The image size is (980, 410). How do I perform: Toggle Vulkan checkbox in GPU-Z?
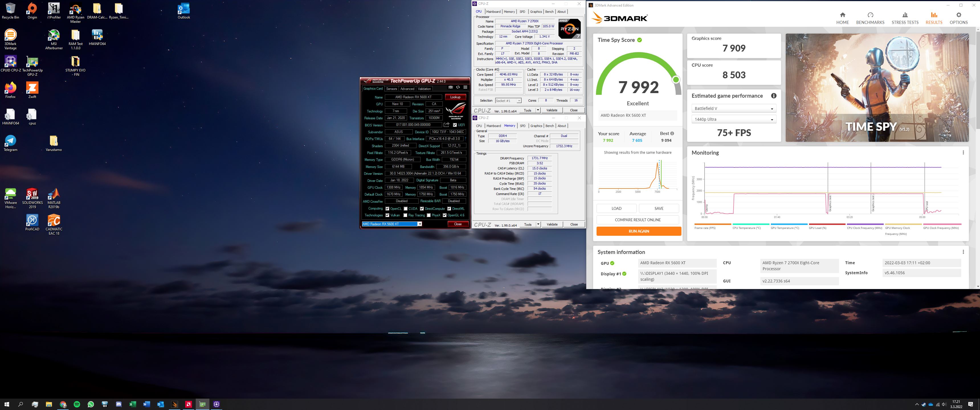pos(387,215)
